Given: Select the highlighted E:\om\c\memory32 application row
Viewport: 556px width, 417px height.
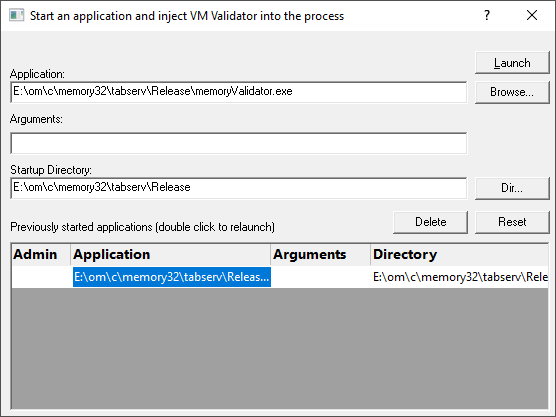Looking at the screenshot, I should click(x=172, y=277).
